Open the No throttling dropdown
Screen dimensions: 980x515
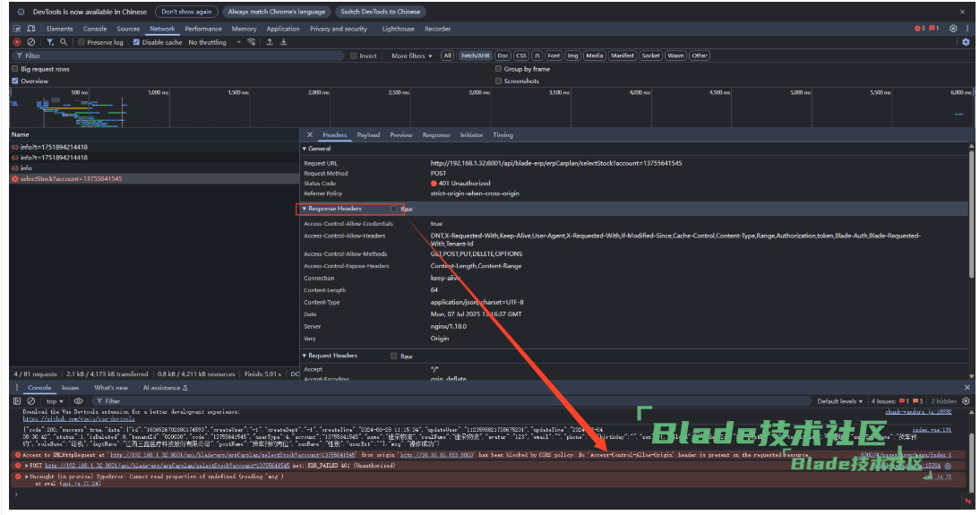211,42
